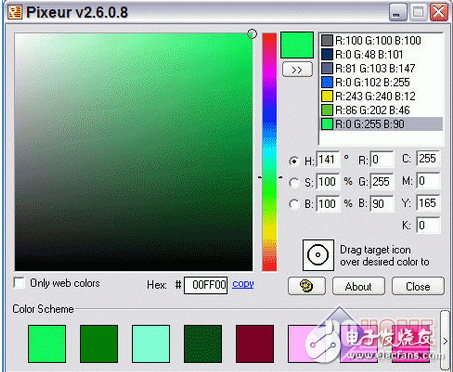Click the circle marker in the color field
This screenshot has height=372, width=453.
pyautogui.click(x=252, y=34)
